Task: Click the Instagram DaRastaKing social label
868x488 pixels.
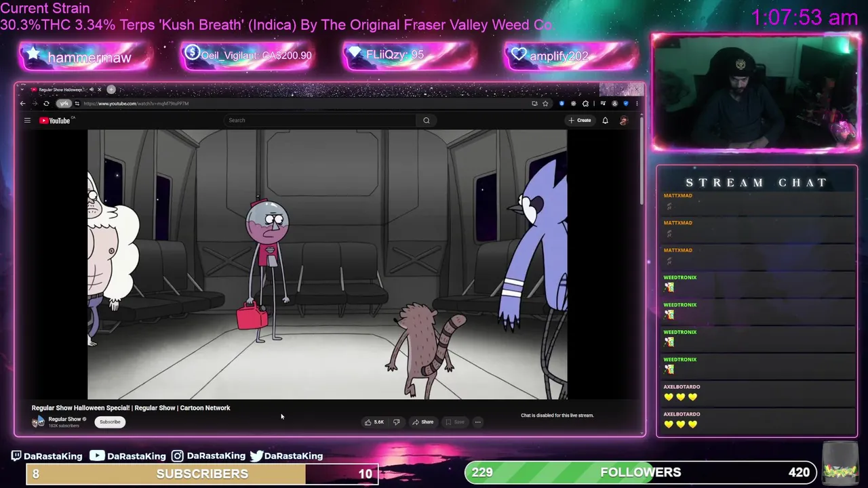Action: (208, 456)
